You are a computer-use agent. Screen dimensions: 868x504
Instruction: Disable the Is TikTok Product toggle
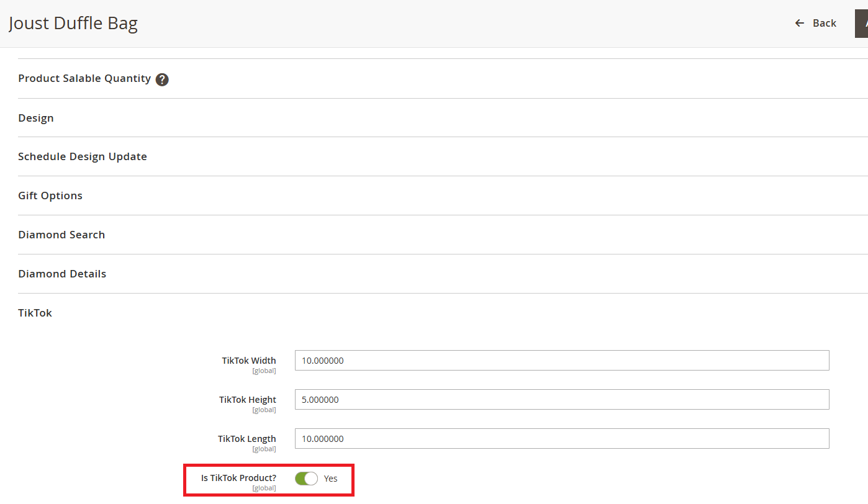click(306, 479)
